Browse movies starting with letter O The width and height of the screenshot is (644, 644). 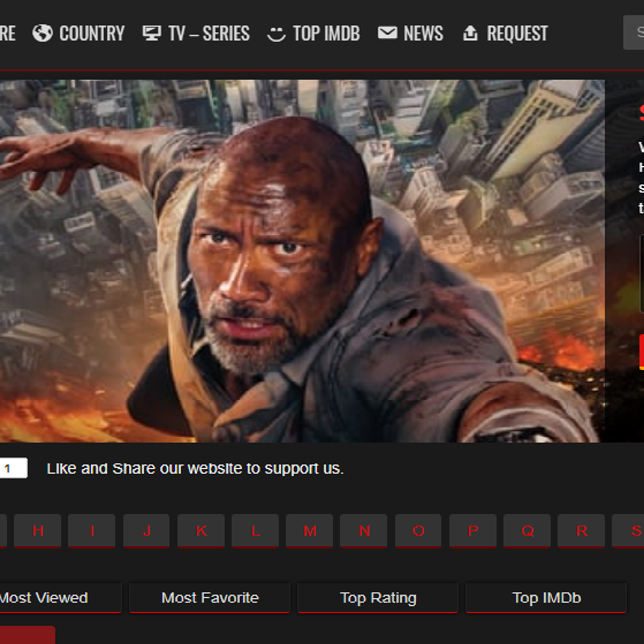pos(418,531)
